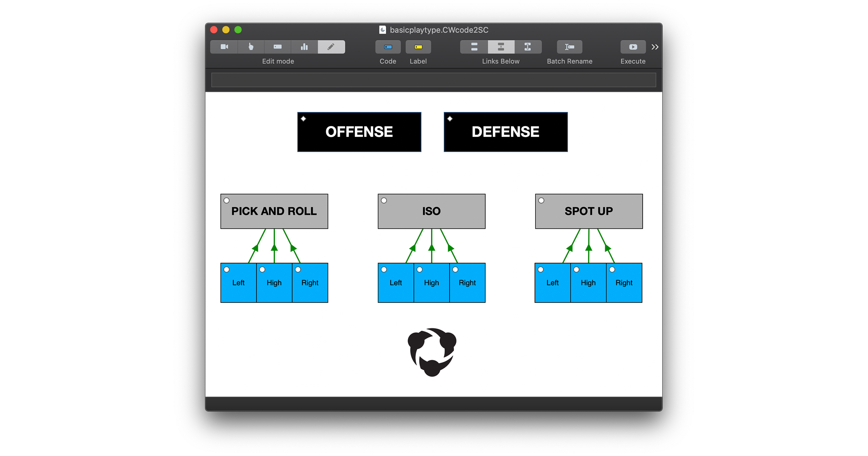The height and width of the screenshot is (456, 868).
Task: Toggle the circle on PICK AND ROLL
Action: click(x=227, y=200)
